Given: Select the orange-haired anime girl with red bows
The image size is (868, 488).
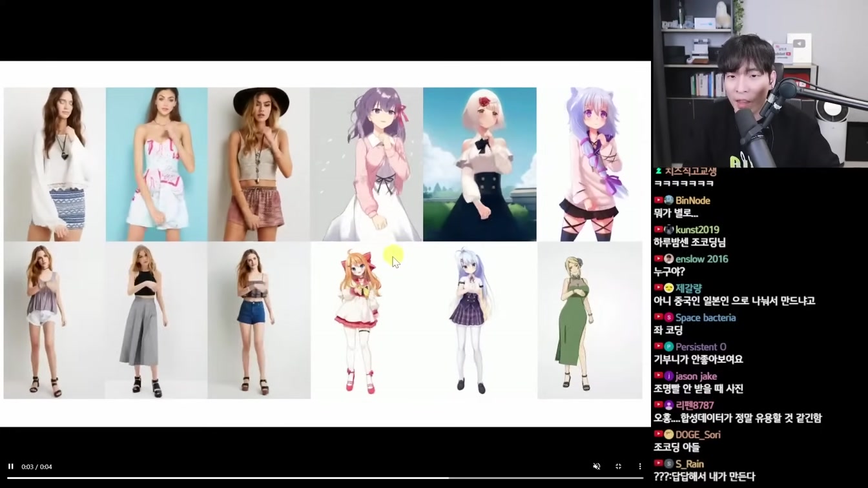Looking at the screenshot, I should (360, 320).
